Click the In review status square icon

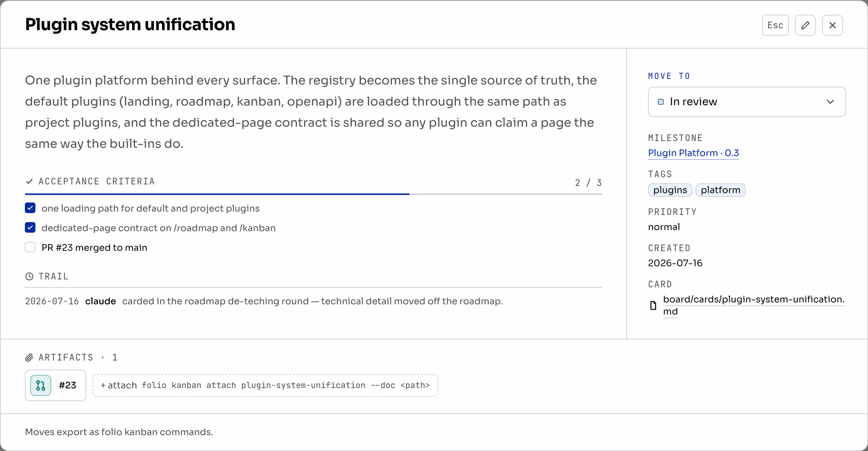coord(661,102)
